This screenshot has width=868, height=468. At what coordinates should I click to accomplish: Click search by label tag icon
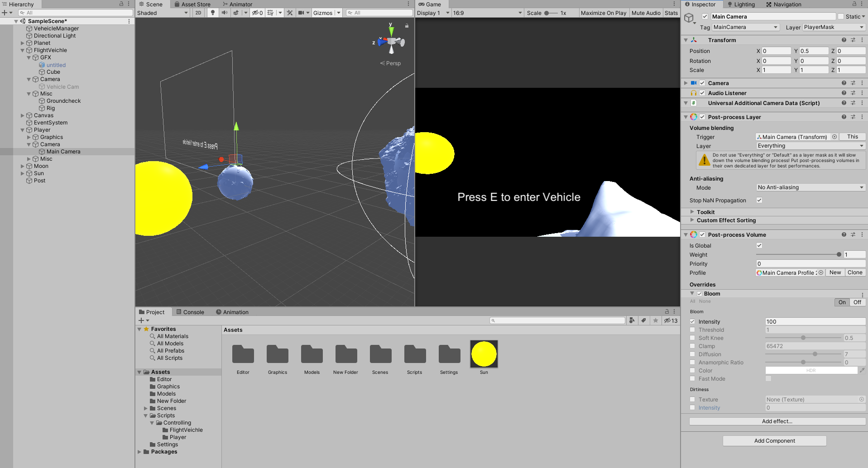[644, 320]
